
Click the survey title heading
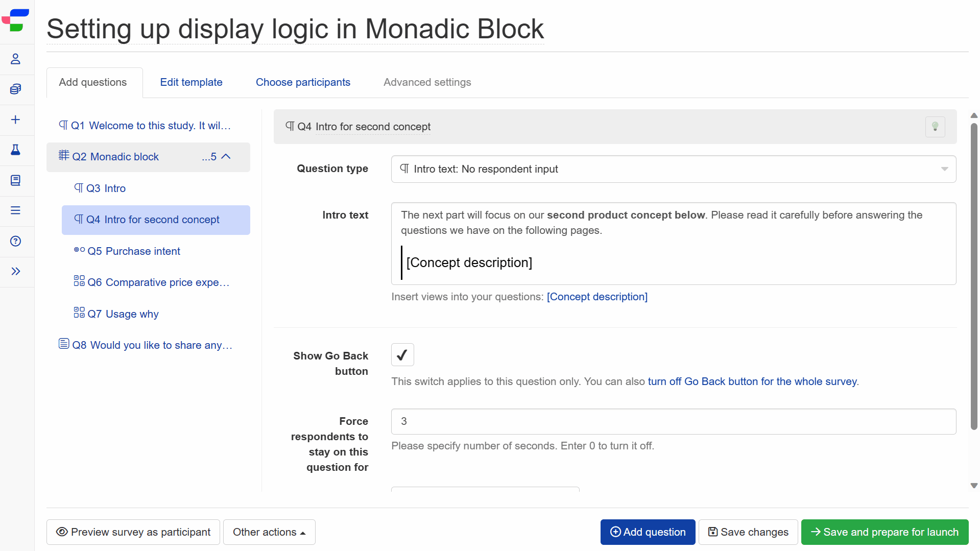(x=295, y=29)
